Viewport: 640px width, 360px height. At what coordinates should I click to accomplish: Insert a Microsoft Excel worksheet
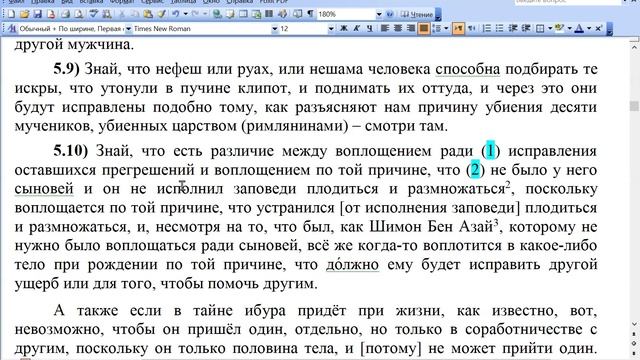pos(256,14)
